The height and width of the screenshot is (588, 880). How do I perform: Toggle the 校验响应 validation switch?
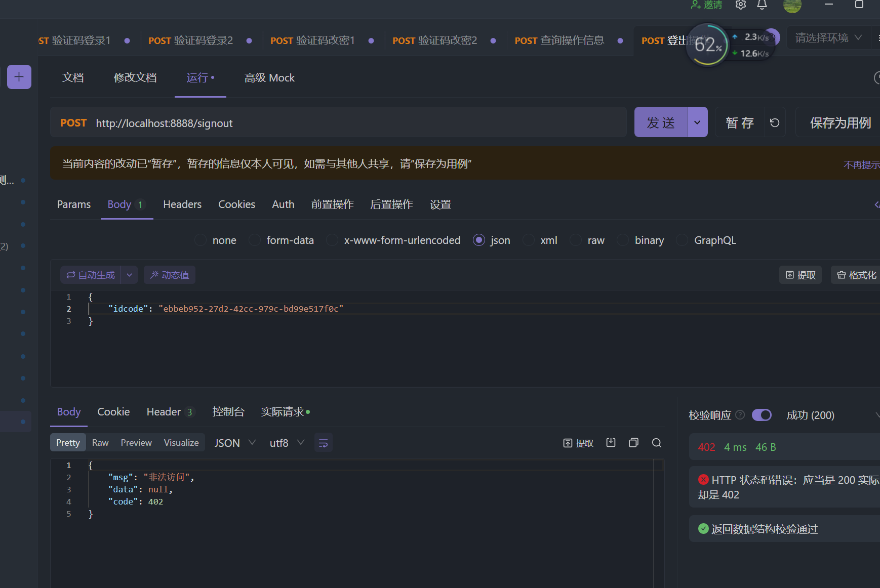[762, 415]
